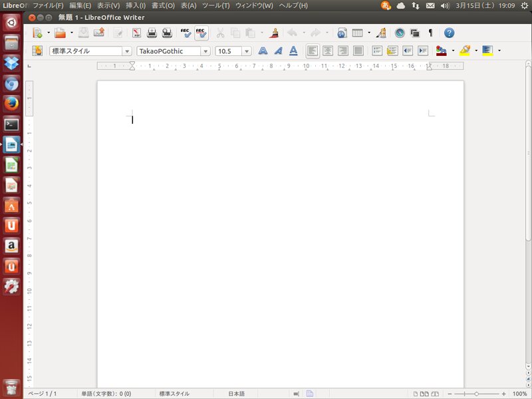Undo the last action
Viewport: 532px width, 399px height.
coord(292,33)
